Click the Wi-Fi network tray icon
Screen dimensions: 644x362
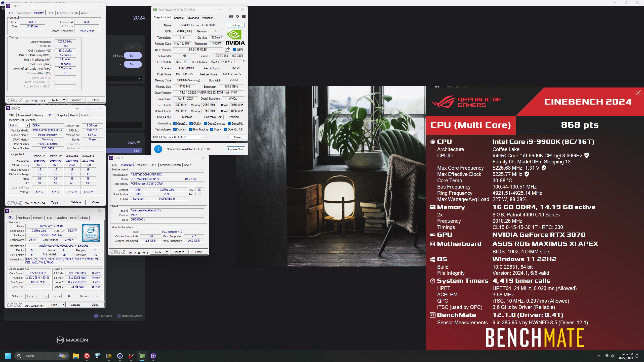[x=607, y=356]
